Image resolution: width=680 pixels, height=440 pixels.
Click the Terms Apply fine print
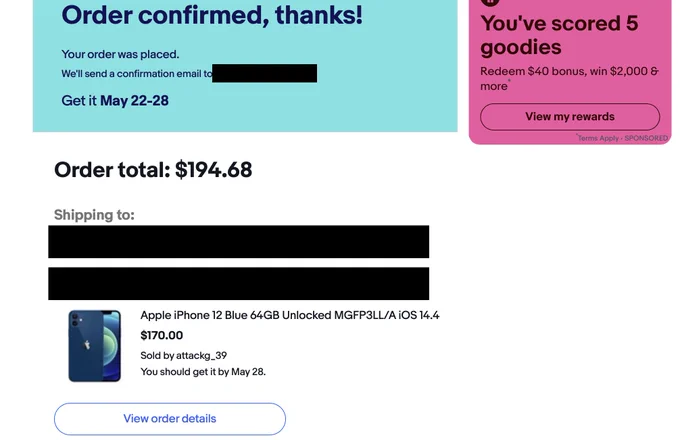[x=598, y=138]
